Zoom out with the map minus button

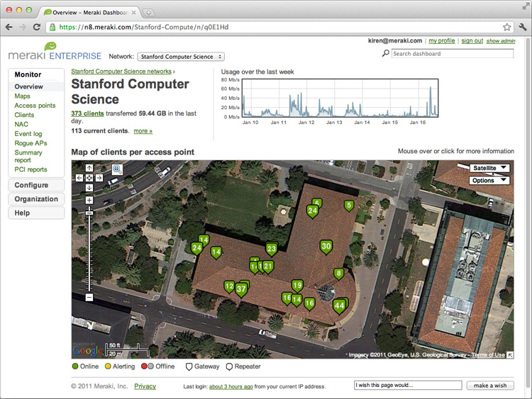[x=89, y=297]
